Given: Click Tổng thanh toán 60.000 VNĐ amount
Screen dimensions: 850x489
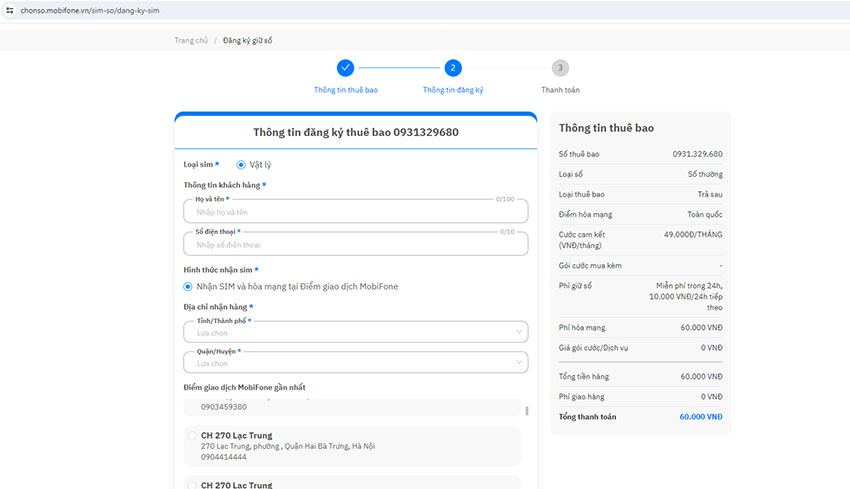Looking at the screenshot, I should 701,417.
